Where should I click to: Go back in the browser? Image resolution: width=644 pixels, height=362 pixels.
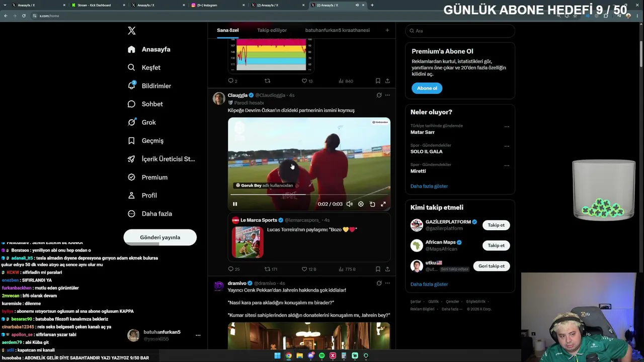6,16
